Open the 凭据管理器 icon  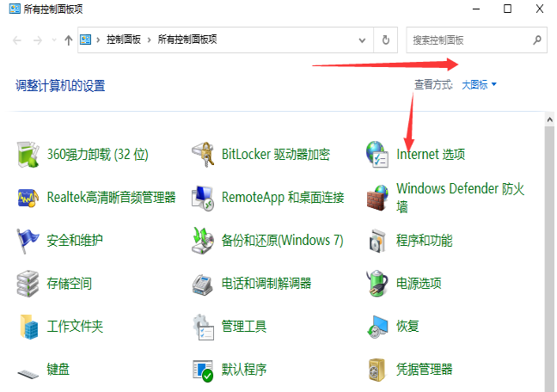378,370
